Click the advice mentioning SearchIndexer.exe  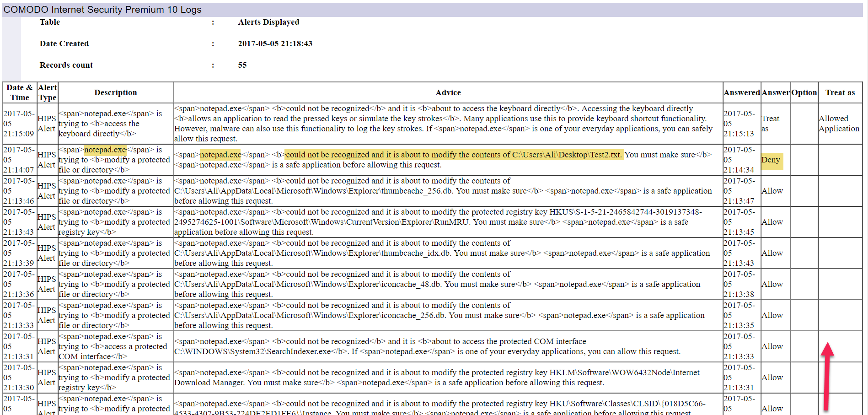(x=427, y=346)
